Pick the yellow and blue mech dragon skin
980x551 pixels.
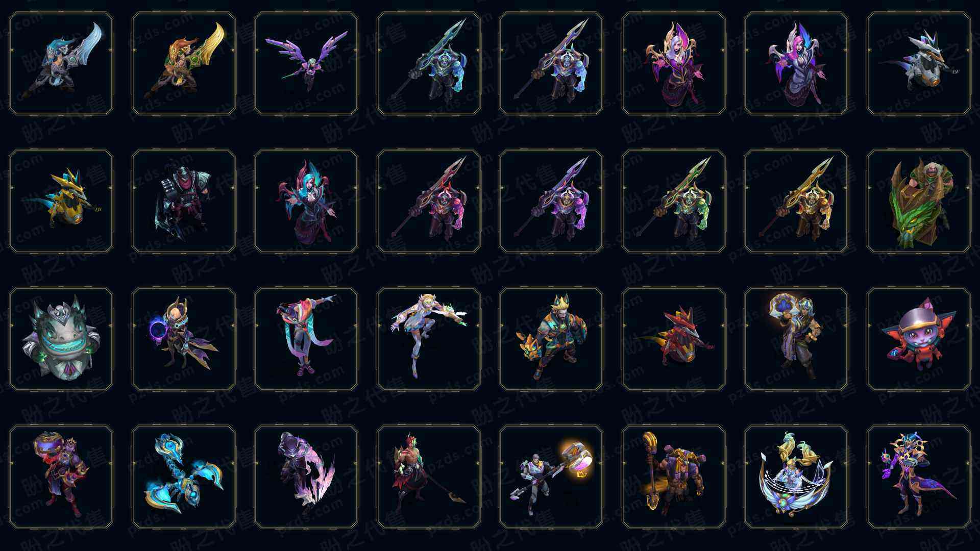[x=61, y=201]
